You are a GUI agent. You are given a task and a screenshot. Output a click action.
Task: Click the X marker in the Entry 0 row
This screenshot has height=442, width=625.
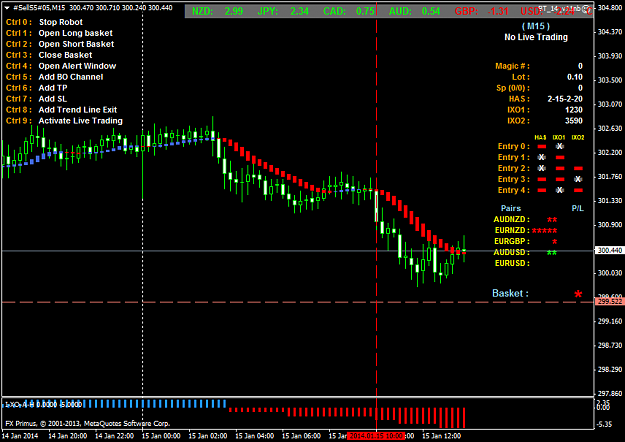coord(560,147)
